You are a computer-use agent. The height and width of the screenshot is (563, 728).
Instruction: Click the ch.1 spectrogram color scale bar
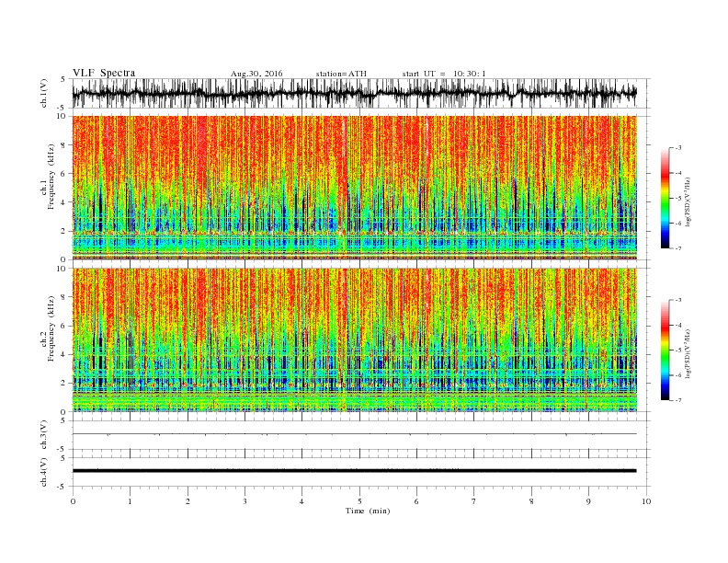coord(665,198)
